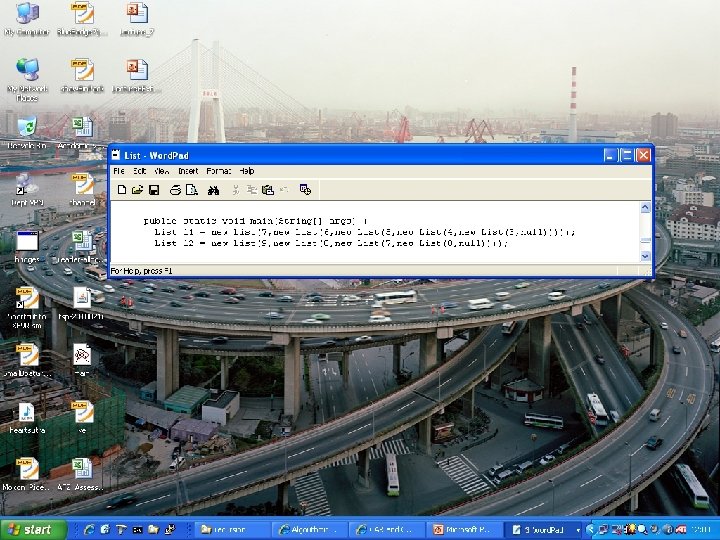Click the vertical scrollbar thumb in WordPad
Screen dimensions: 720x540
click(645, 240)
